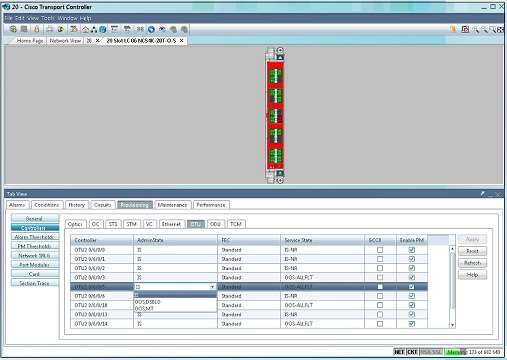Toggle GCC0 checkbox for the OTU2 0/6/0/14 row
The width and height of the screenshot is (507, 360).
click(x=380, y=324)
